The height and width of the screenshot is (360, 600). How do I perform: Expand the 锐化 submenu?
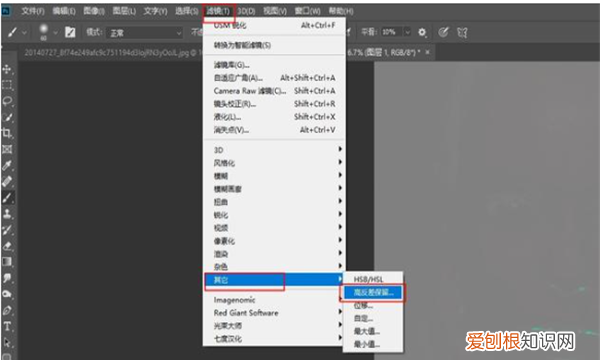tap(274, 215)
